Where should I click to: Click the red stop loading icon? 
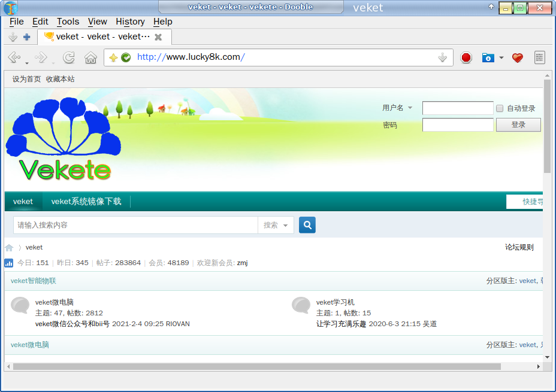[x=466, y=57]
